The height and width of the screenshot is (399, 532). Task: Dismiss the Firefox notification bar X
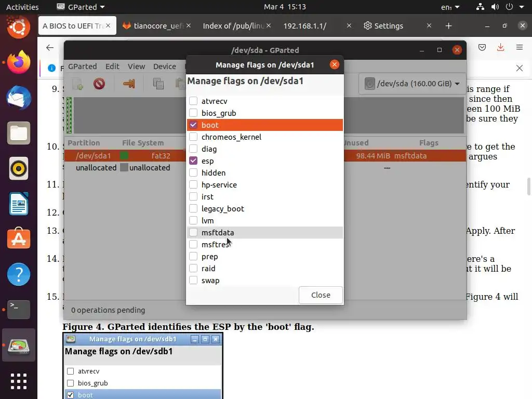click(x=520, y=68)
